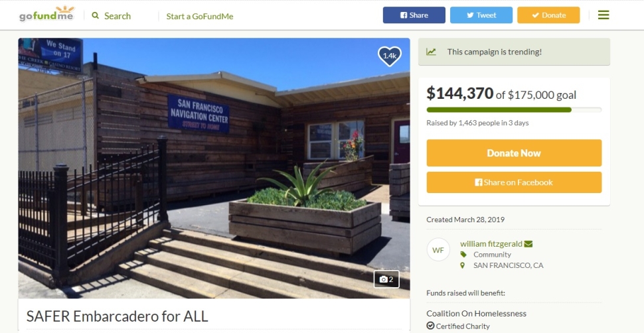Click the search magnifier icon
The height and width of the screenshot is (333, 644).
click(x=96, y=16)
